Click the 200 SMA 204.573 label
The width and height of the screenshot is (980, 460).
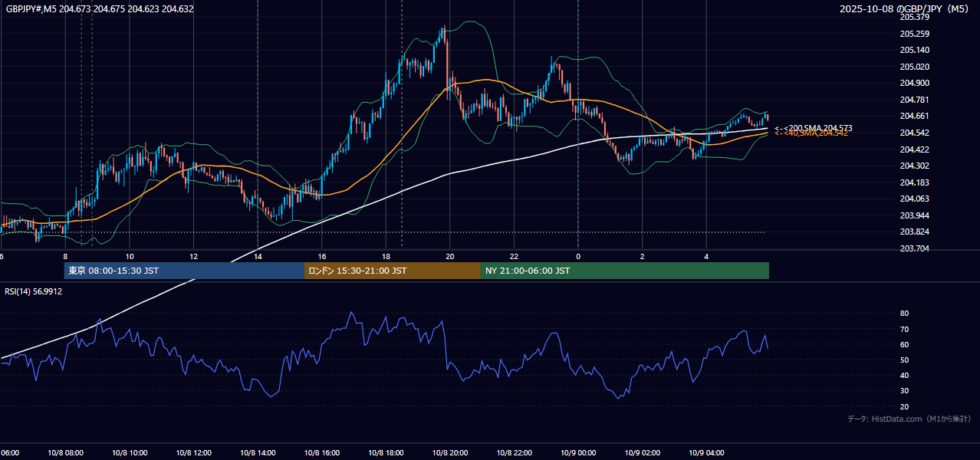click(814, 128)
